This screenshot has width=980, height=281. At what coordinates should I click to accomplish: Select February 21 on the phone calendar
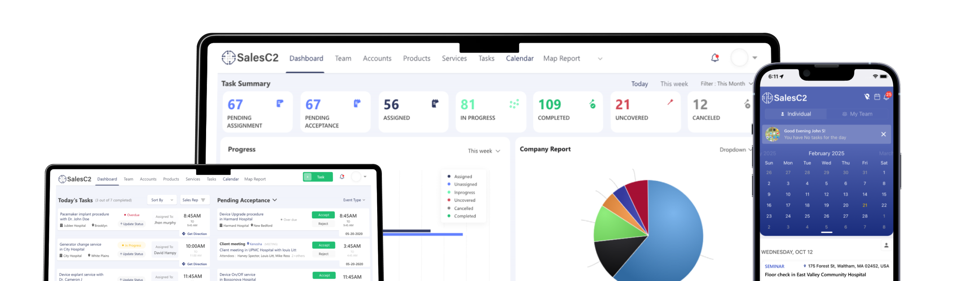click(x=865, y=205)
